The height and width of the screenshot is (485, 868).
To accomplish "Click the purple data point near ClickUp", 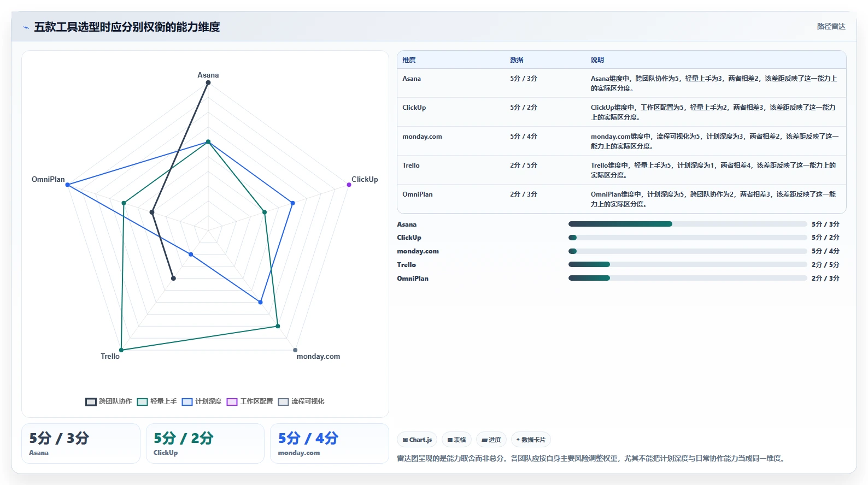I will (x=349, y=185).
